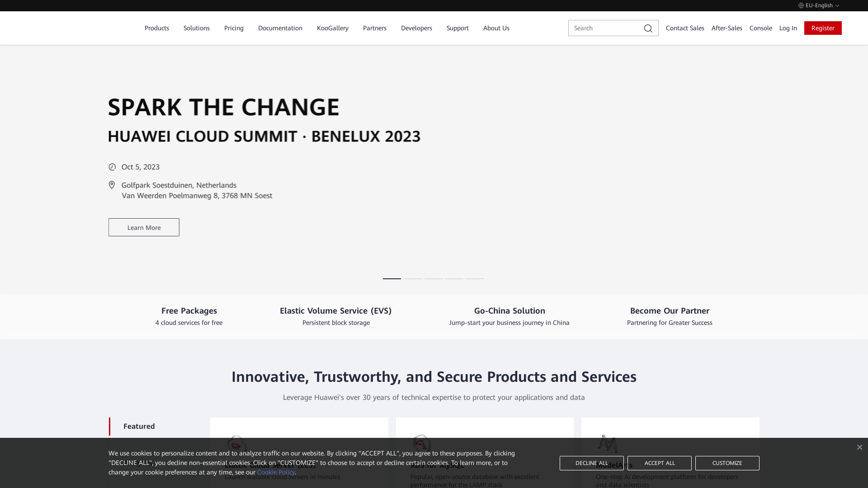This screenshot has height=488, width=868.
Task: Click the Contact Sales link
Action: click(x=684, y=28)
